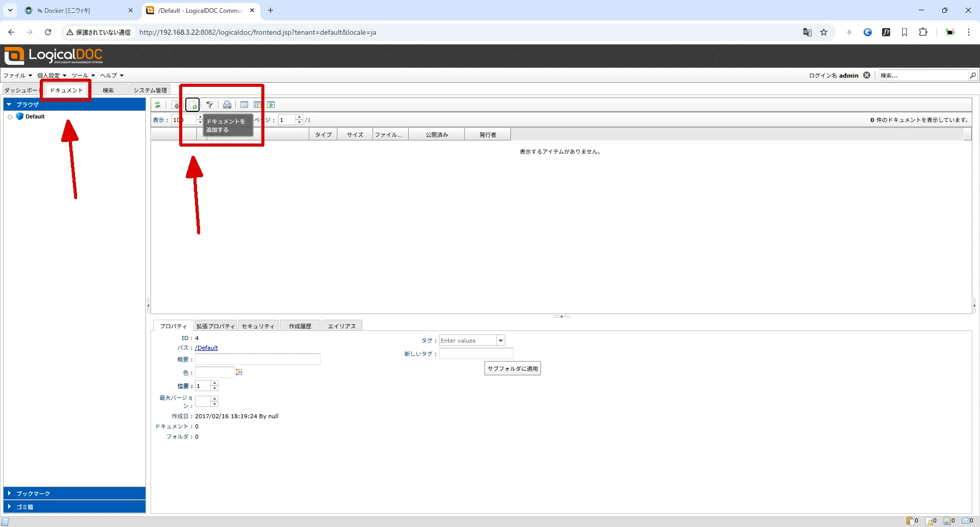The height and width of the screenshot is (527, 980).
Task: Click the download document icon in toolbar
Action: click(176, 105)
